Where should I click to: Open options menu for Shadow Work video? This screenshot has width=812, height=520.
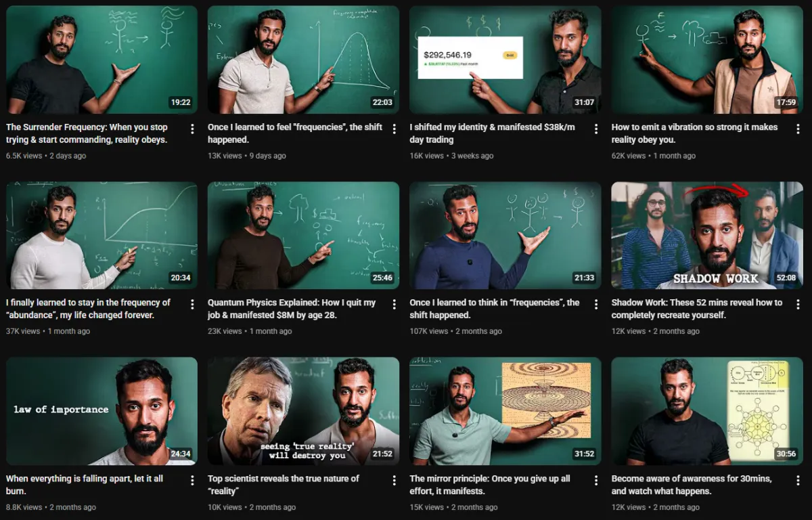(798, 304)
